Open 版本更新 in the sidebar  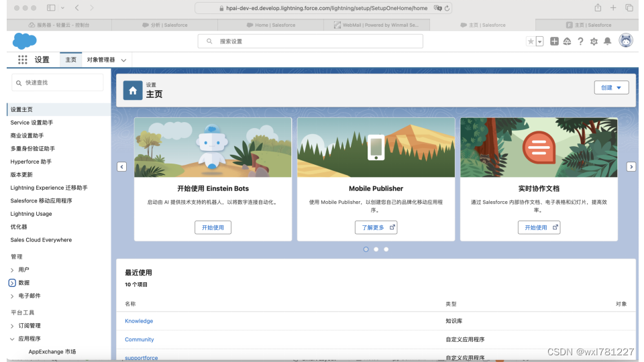click(21, 175)
